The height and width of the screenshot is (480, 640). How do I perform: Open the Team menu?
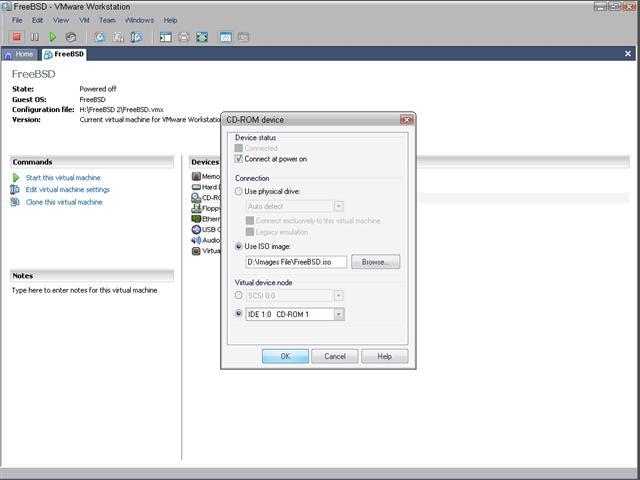pyautogui.click(x=107, y=20)
